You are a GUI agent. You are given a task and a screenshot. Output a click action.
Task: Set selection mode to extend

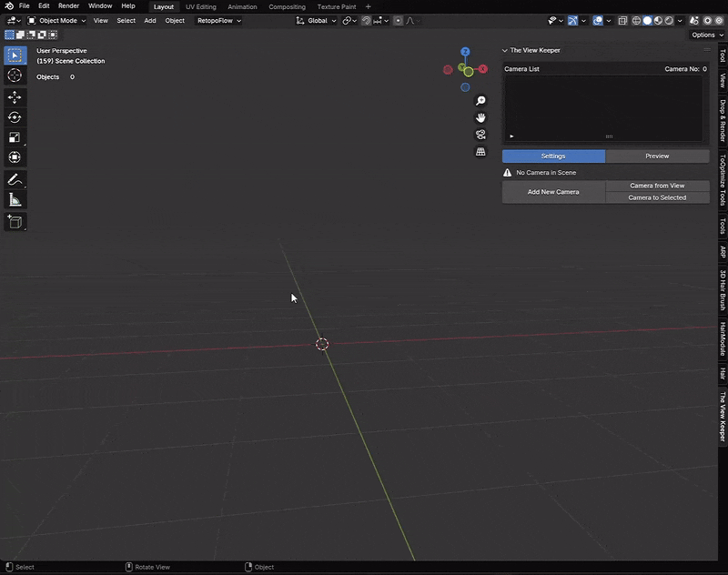pyautogui.click(x=20, y=35)
